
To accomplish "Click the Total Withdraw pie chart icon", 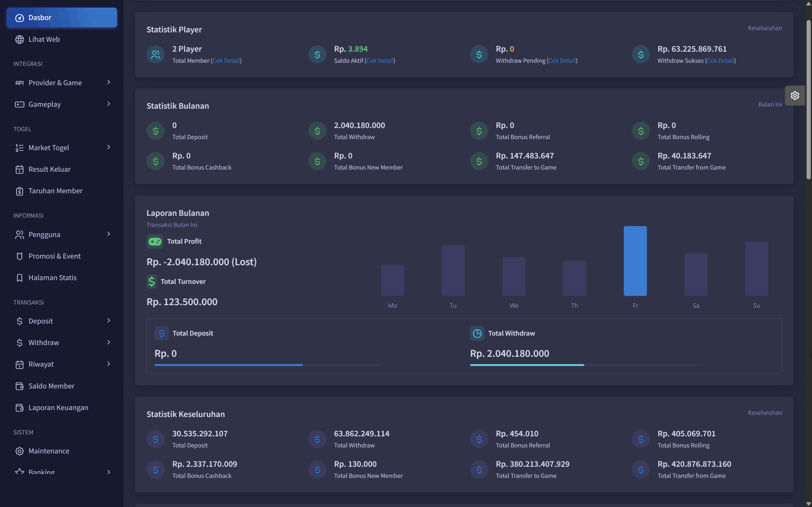I will [477, 333].
